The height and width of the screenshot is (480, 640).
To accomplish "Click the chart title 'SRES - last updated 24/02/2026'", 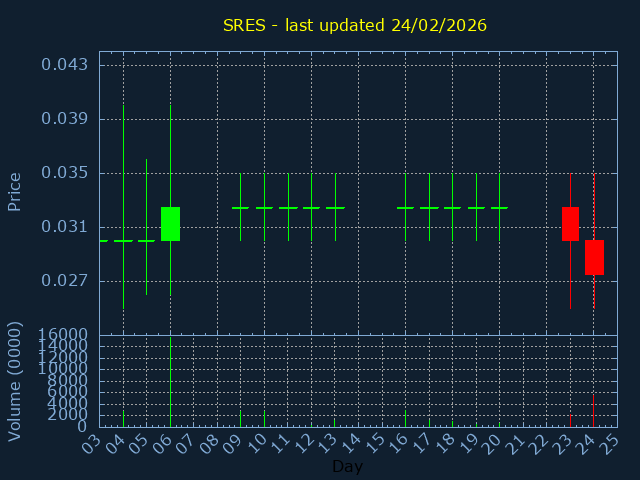I will [x=355, y=25].
